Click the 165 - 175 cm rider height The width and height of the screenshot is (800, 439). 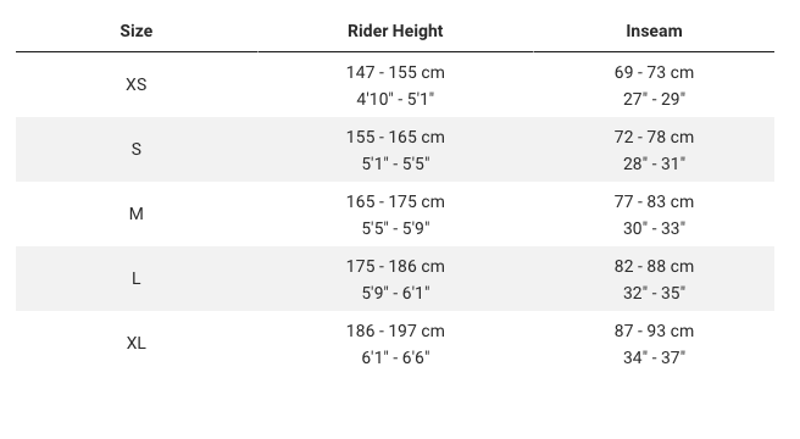(395, 202)
